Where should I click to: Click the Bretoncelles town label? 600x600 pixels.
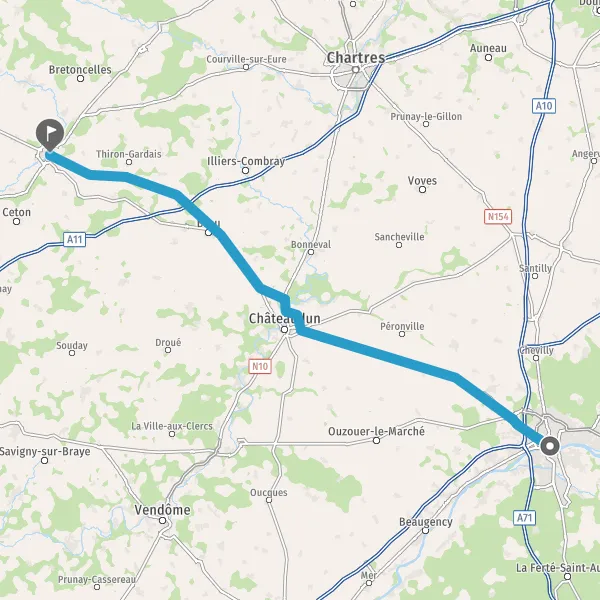[x=80, y=70]
